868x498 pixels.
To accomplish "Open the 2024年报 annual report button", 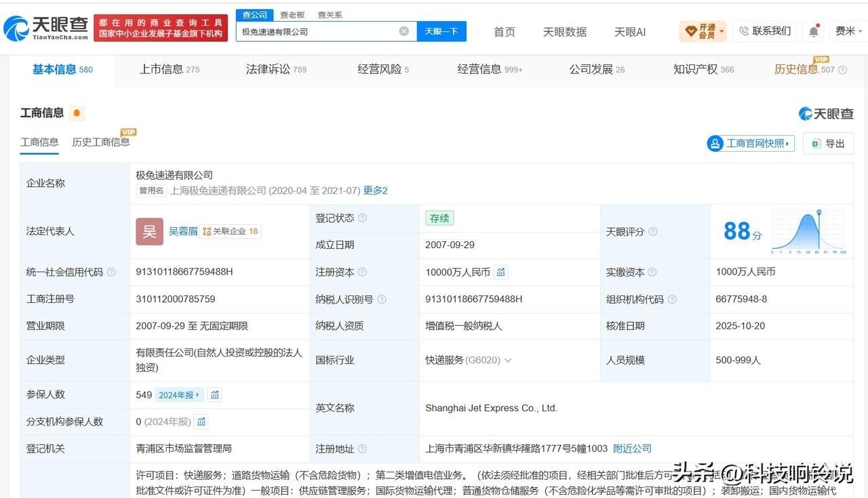I will pos(179,395).
